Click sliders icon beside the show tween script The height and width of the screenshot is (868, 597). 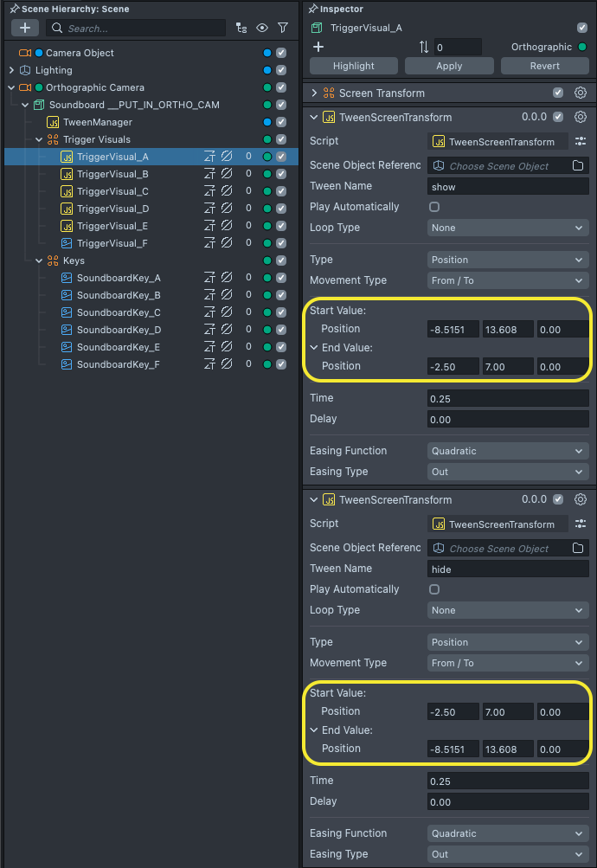click(581, 141)
